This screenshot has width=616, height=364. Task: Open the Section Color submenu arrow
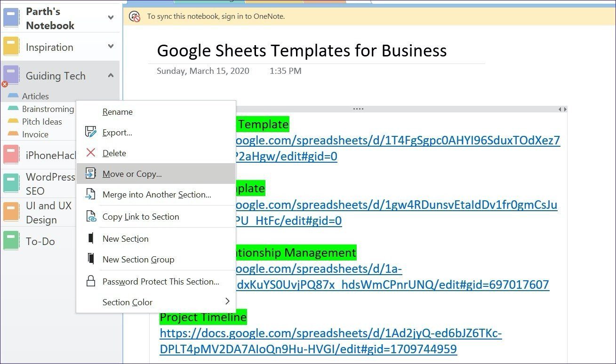tap(227, 301)
